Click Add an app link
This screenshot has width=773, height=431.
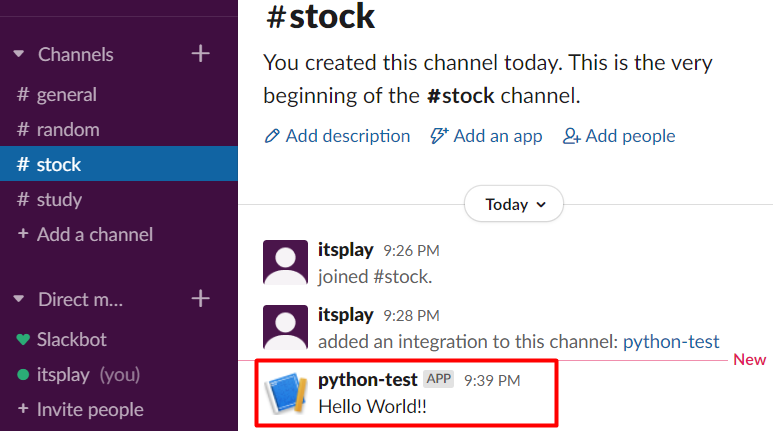click(x=497, y=136)
